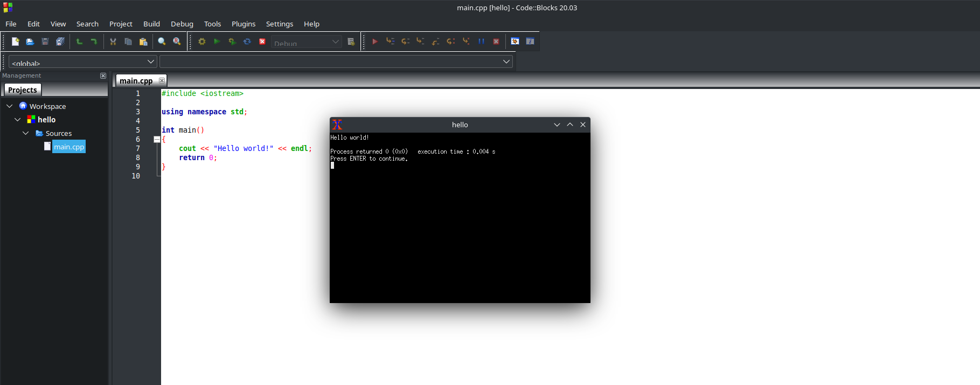This screenshot has width=980, height=385.
Task: Click the Stop debugger icon
Action: click(496, 42)
